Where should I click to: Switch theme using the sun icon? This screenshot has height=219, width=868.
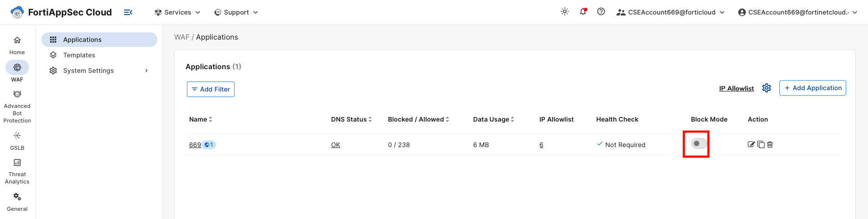[565, 12]
